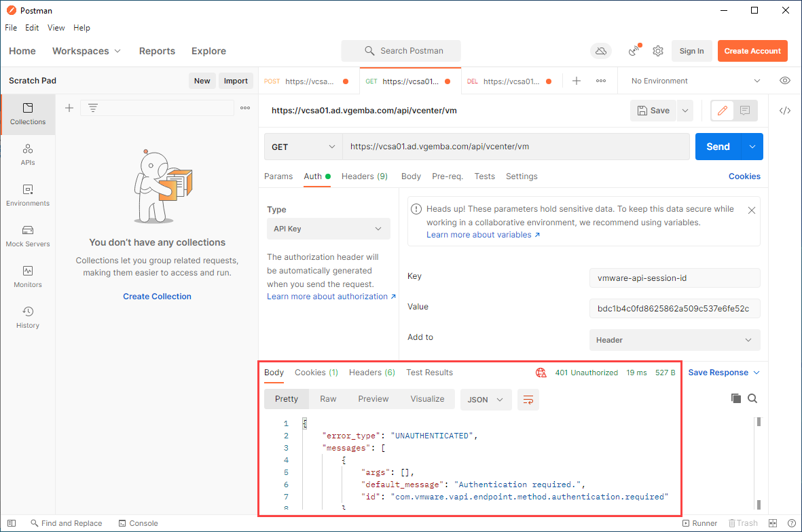Click the Sign In button
The image size is (802, 532).
691,51
